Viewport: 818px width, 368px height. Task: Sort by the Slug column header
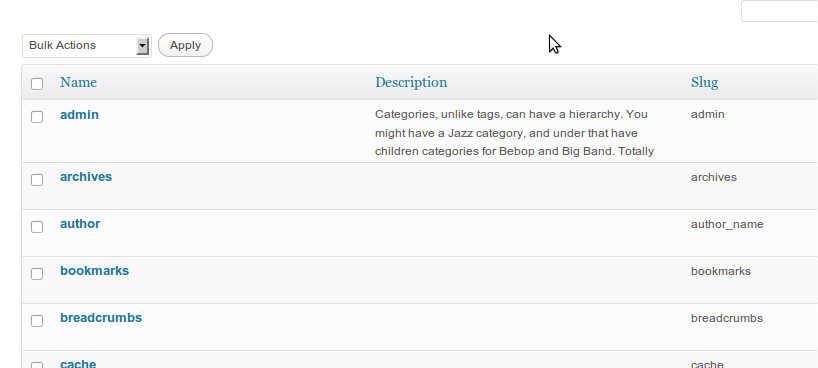[704, 82]
